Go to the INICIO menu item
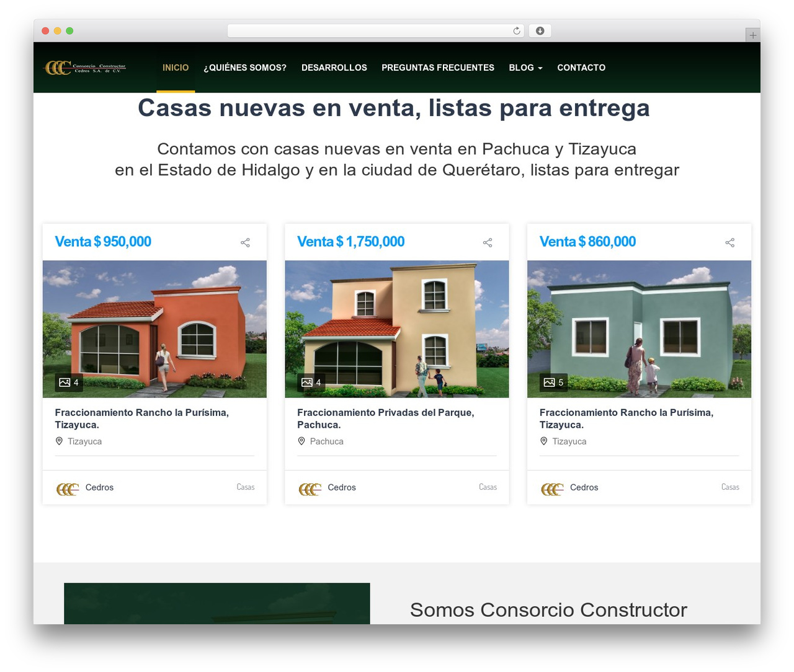794x672 pixels. point(176,68)
